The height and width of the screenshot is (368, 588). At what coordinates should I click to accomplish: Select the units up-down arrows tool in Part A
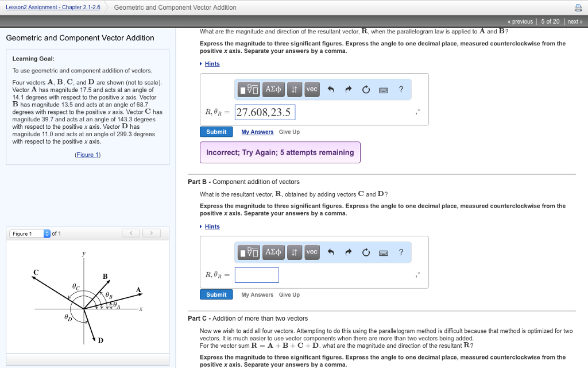pyautogui.click(x=295, y=89)
